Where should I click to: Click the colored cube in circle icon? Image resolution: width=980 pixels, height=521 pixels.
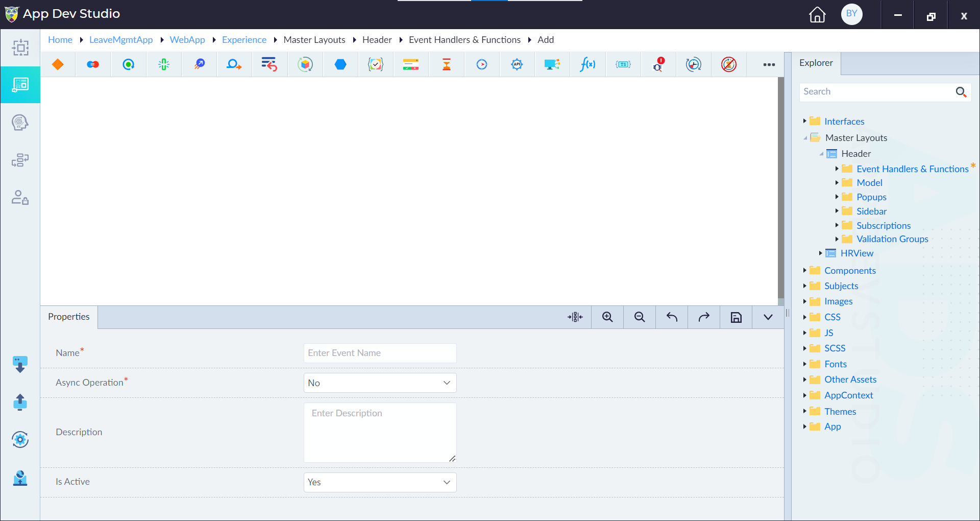[x=305, y=64]
